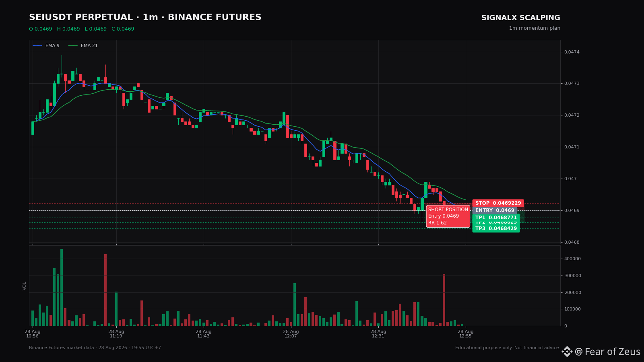Click the TP3 0.0468429 price tag
Image resolution: width=644 pixels, height=362 pixels.
point(496,228)
